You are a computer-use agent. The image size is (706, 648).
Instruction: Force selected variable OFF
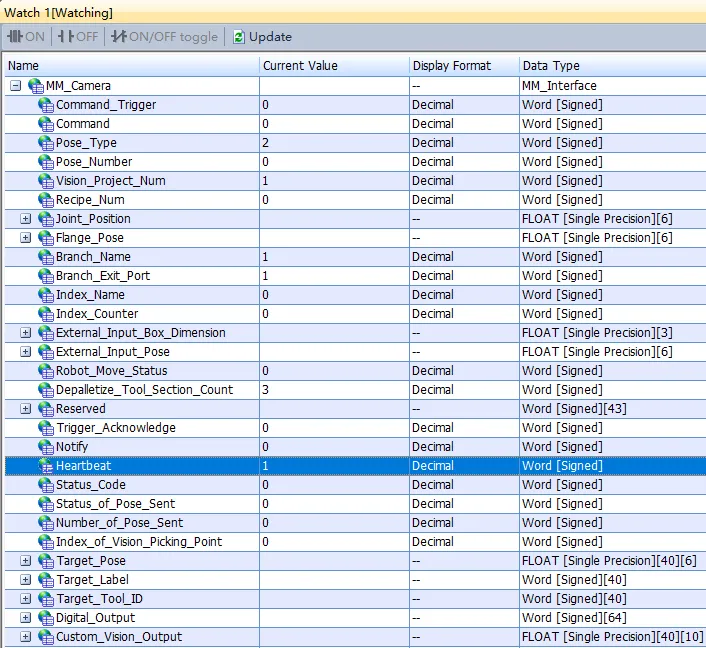point(78,37)
